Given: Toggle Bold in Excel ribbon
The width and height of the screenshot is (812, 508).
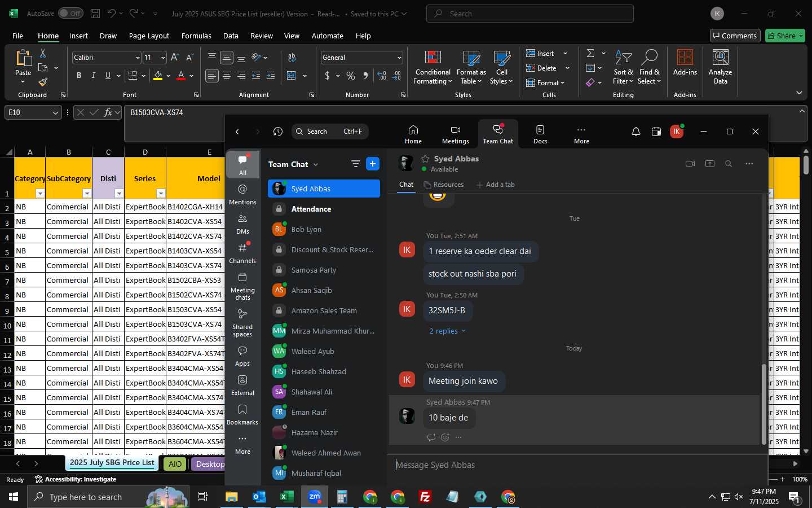Looking at the screenshot, I should point(79,76).
